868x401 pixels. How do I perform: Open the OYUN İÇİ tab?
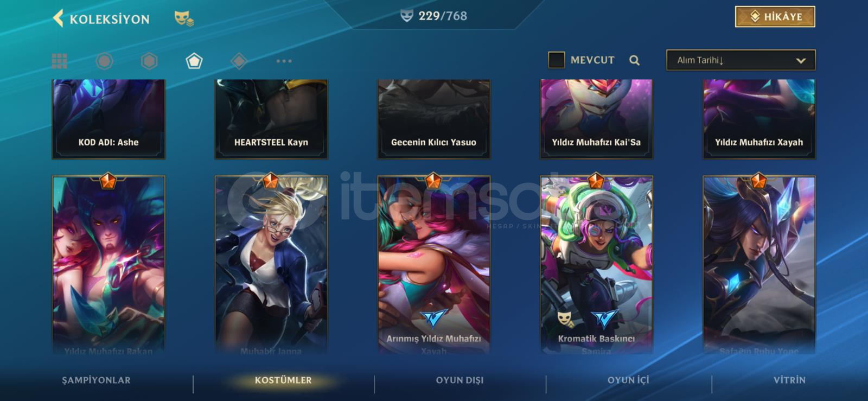[628, 380]
